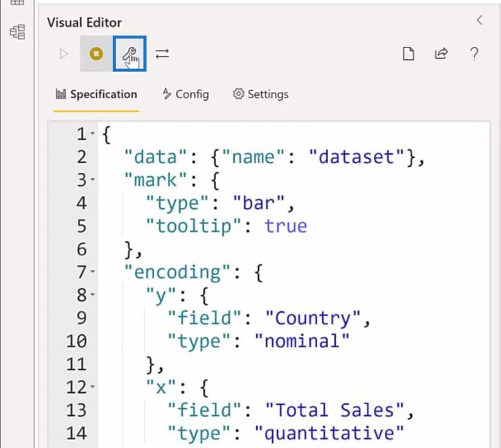Click the "nominal" value on line 10
This screenshot has height=448, width=501.
302,341
